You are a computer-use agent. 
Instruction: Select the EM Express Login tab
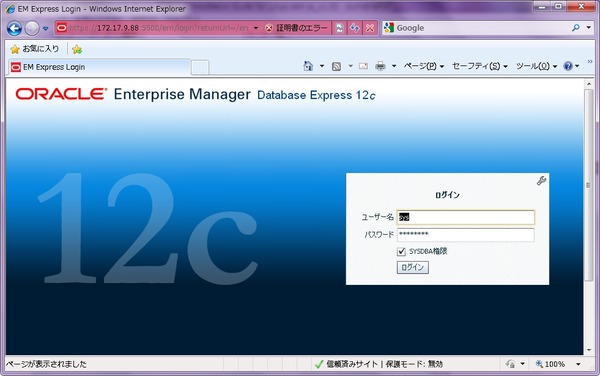click(x=99, y=67)
